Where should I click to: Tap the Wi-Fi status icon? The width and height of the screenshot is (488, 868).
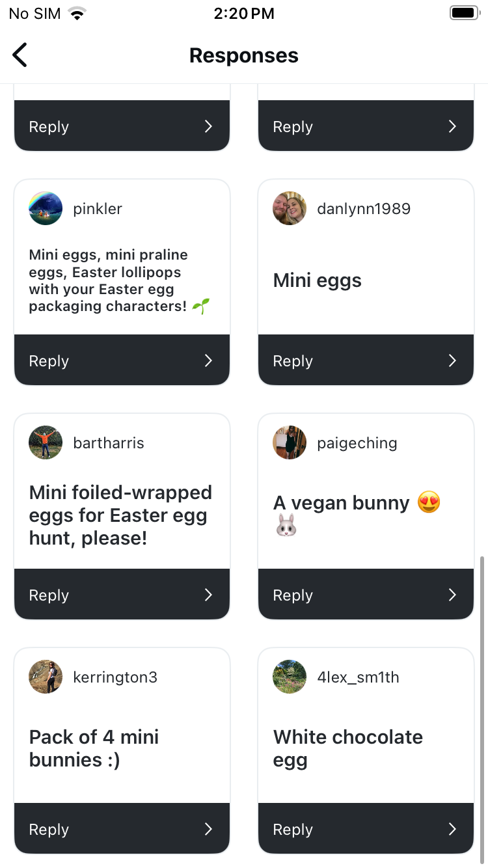click(78, 14)
